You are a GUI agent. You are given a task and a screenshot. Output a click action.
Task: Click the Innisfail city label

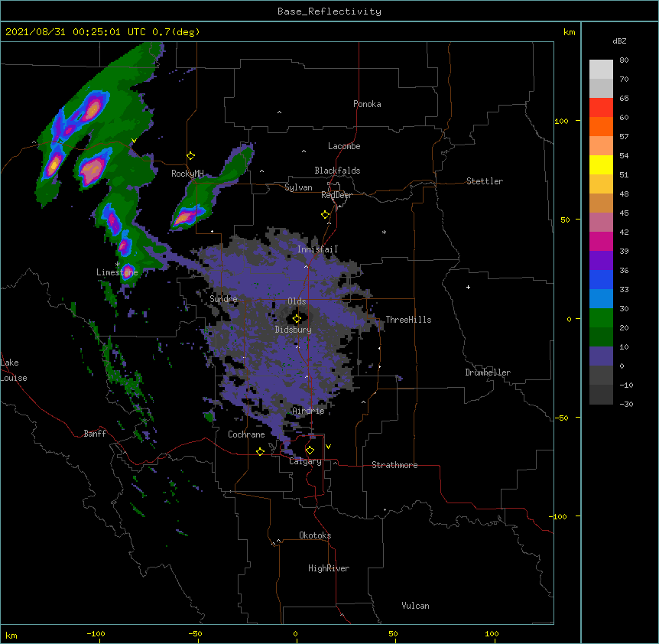pyautogui.click(x=317, y=249)
